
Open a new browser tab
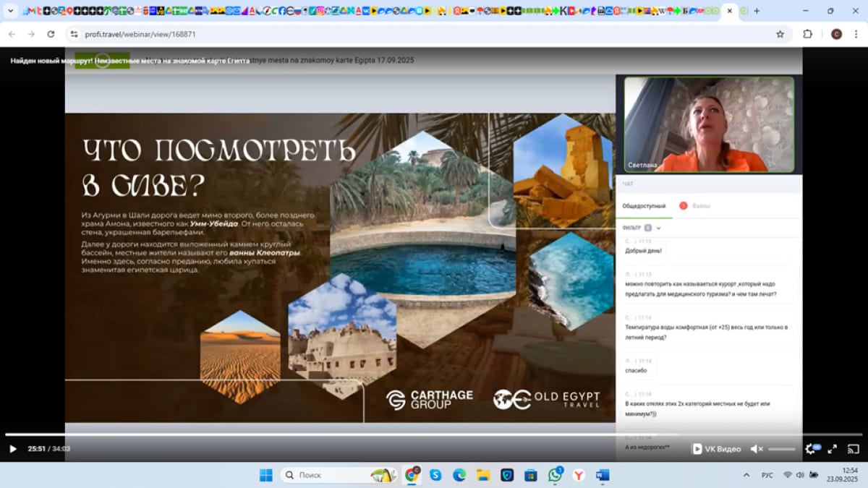[757, 11]
